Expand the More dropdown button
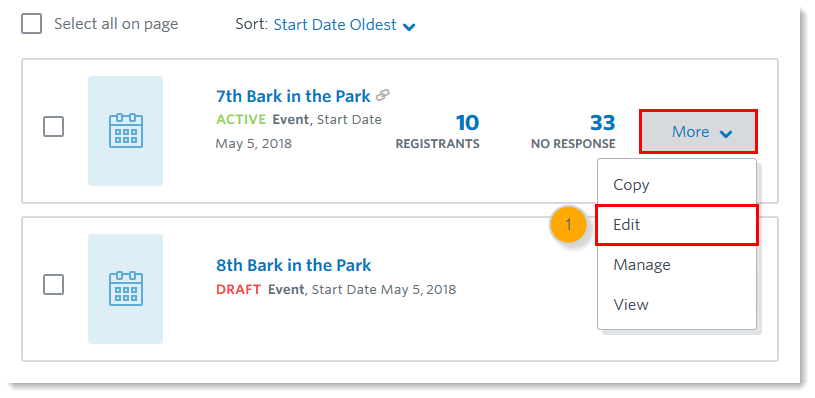Viewport: 815px width, 398px height. click(x=698, y=132)
